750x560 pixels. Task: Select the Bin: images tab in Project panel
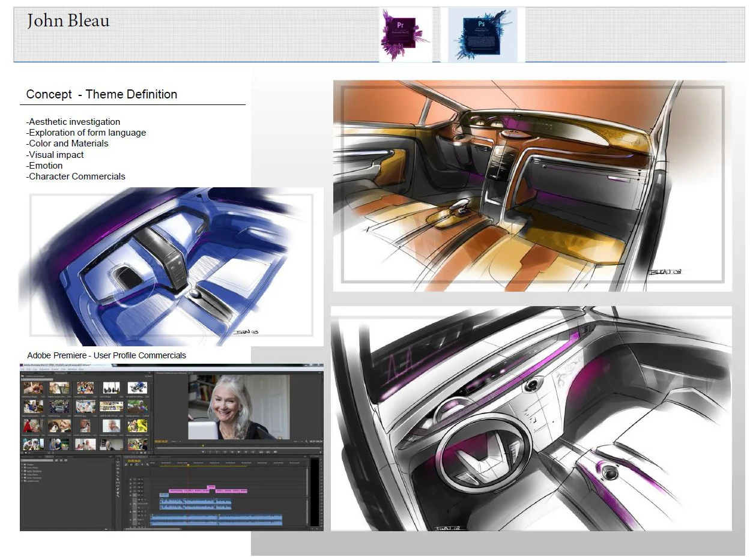tap(61, 373)
